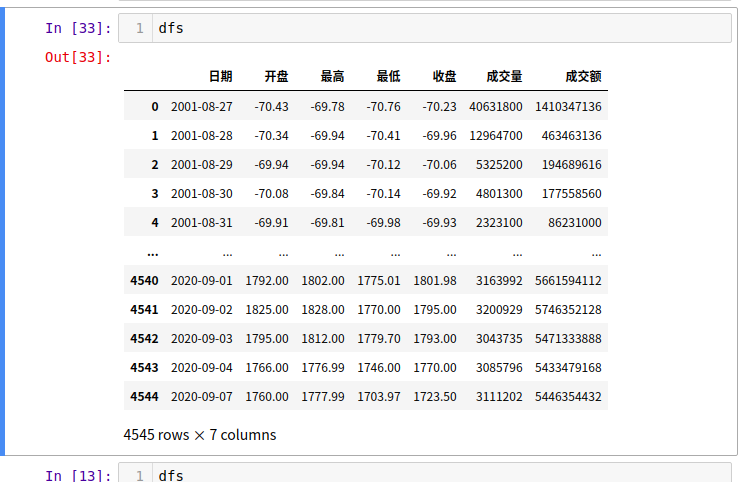Click the value 5325200
The width and height of the screenshot is (743, 482).
(x=499, y=164)
